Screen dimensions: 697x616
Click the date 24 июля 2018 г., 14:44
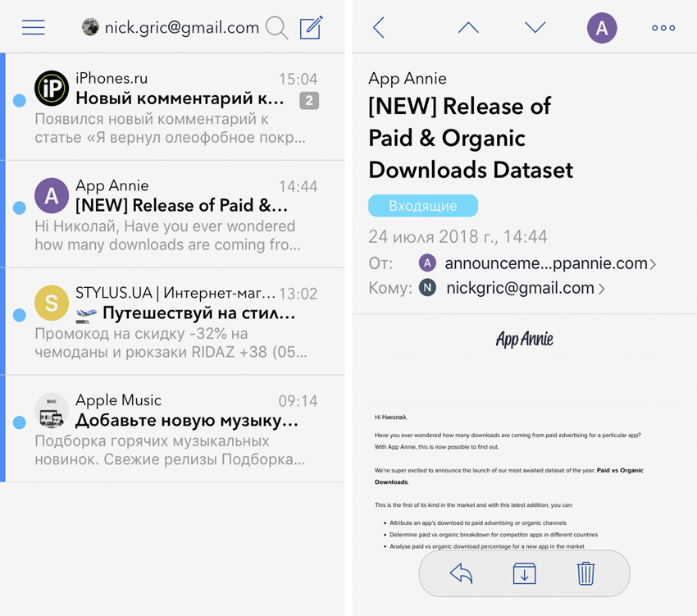pos(458,236)
